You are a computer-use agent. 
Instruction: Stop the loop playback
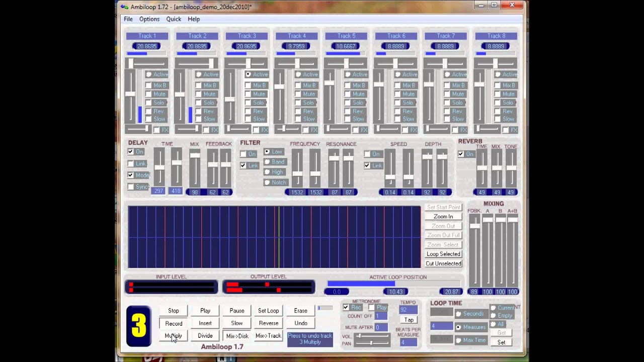tap(174, 311)
